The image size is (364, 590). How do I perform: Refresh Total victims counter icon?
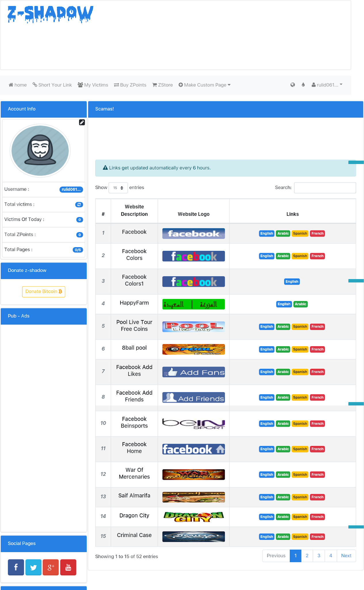[x=79, y=205]
